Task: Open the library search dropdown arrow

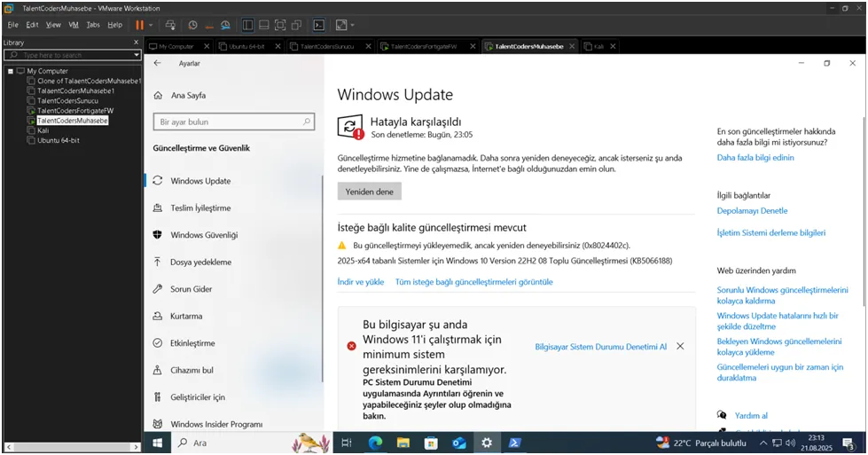Action: tap(137, 55)
